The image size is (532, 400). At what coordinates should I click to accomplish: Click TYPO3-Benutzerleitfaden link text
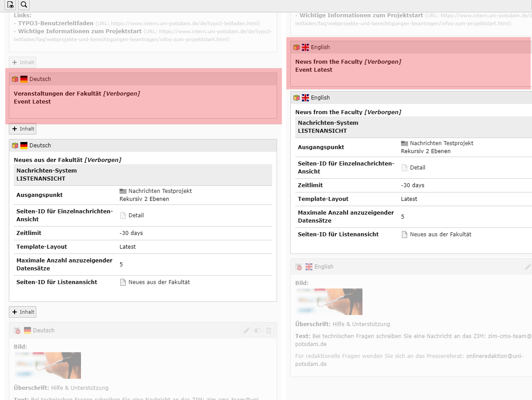coord(56,23)
